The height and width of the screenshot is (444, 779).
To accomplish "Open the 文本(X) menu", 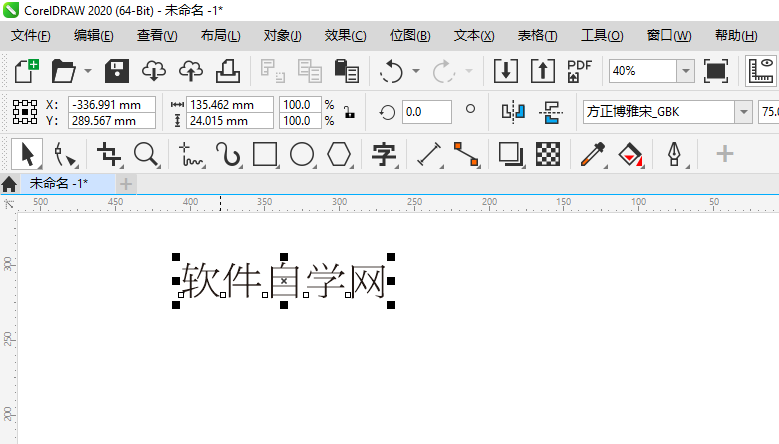I will coord(474,36).
